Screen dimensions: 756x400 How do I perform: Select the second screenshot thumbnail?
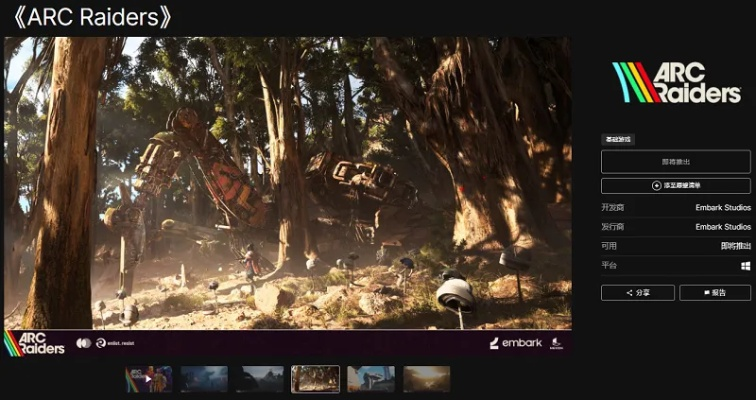pos(204,379)
